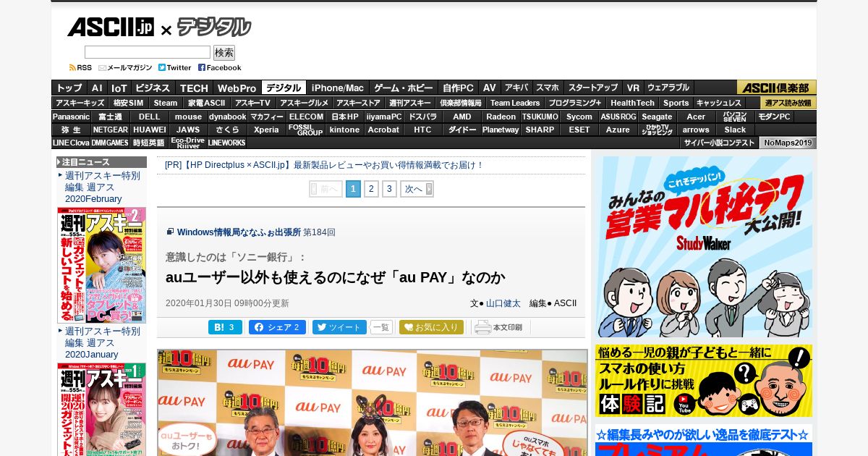Open the iPhone/Mac category tab
The image size is (868, 456).
point(338,88)
